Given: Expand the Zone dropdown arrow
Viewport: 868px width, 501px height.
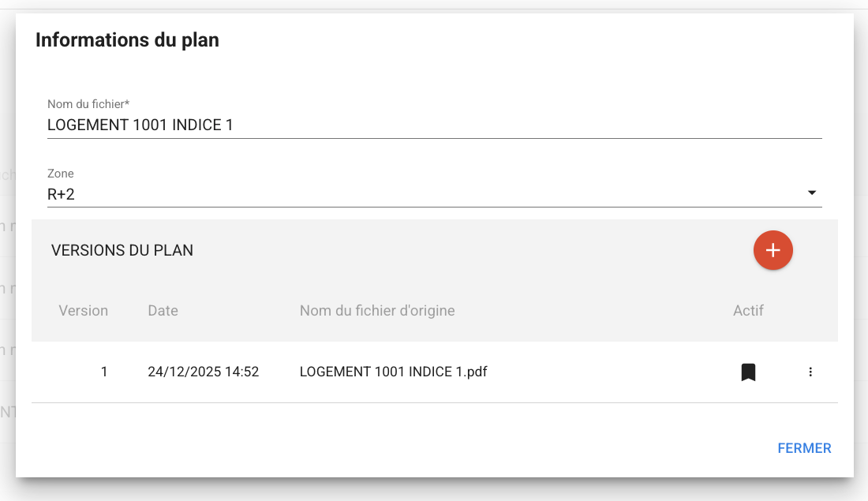Looking at the screenshot, I should (812, 193).
